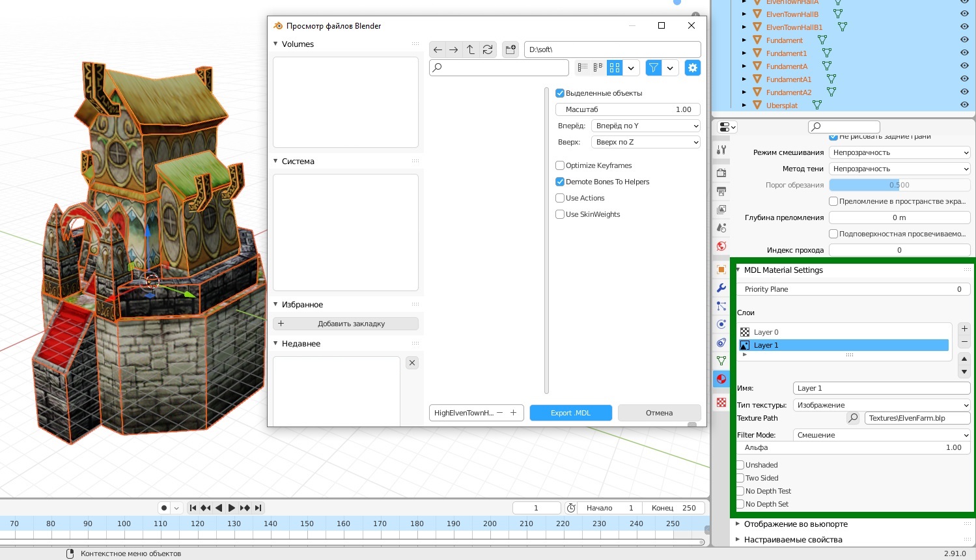Select Layer 0 in layers list
The image size is (976, 560).
pyautogui.click(x=844, y=332)
